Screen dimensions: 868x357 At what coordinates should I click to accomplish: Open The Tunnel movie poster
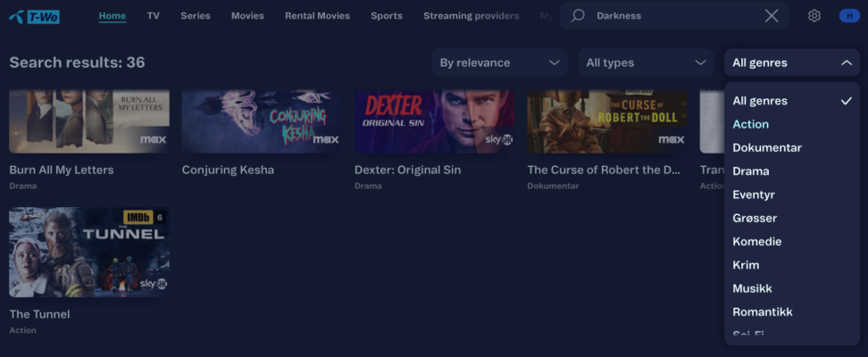click(x=88, y=252)
